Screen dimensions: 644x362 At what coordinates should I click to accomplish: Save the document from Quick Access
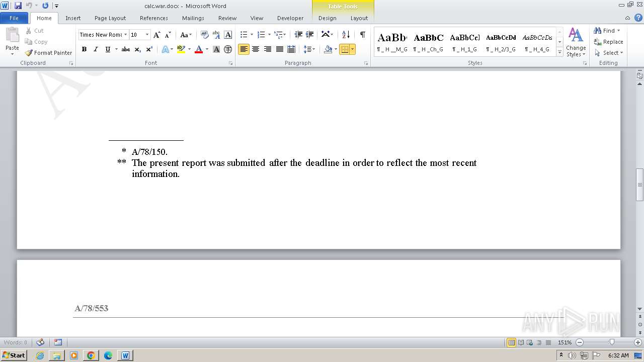(18, 6)
